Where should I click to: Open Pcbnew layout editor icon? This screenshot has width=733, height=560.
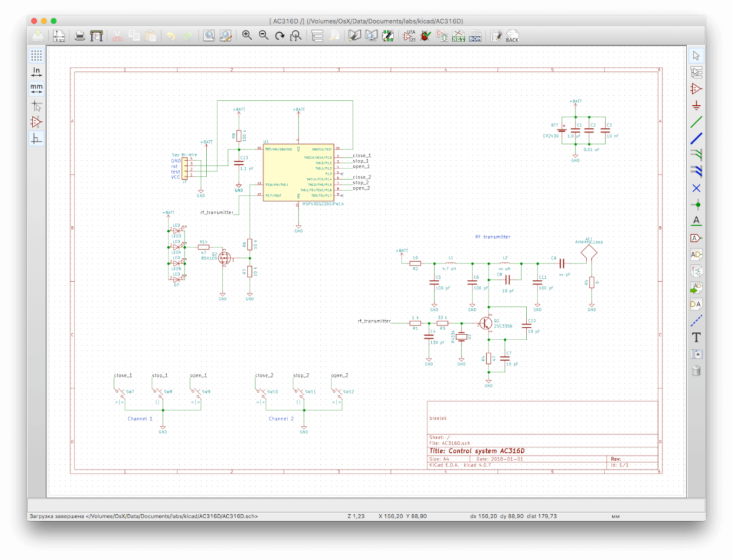point(496,36)
